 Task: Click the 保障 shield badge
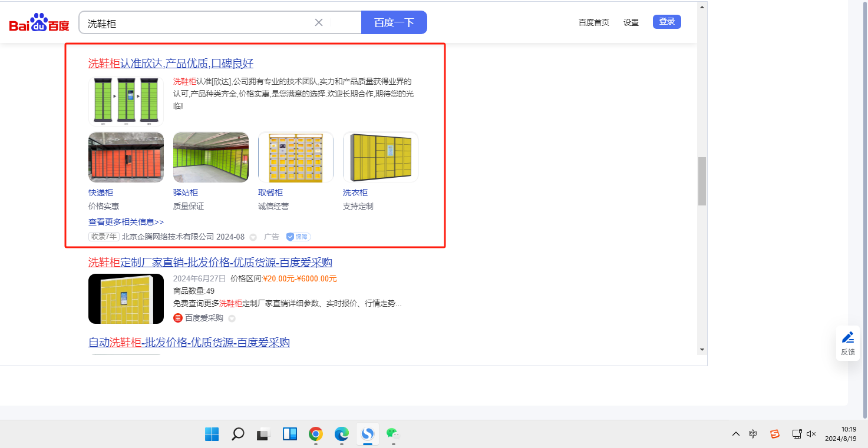click(298, 237)
